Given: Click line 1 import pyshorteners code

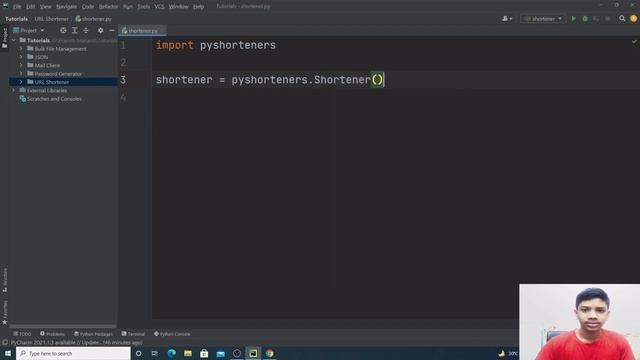Looking at the screenshot, I should point(216,45).
